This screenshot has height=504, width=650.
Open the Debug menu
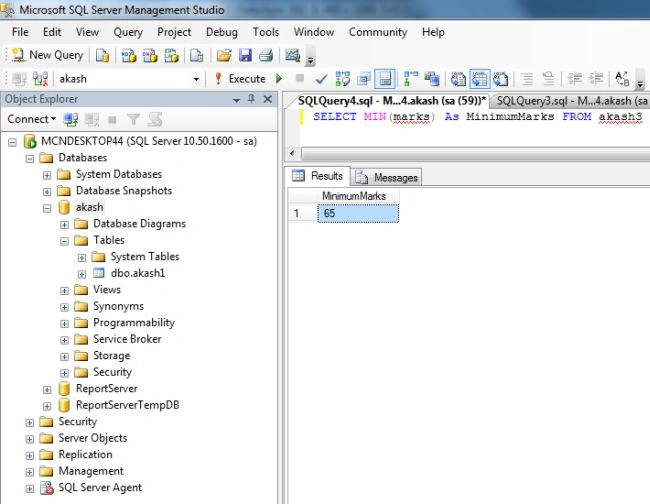pos(222,32)
